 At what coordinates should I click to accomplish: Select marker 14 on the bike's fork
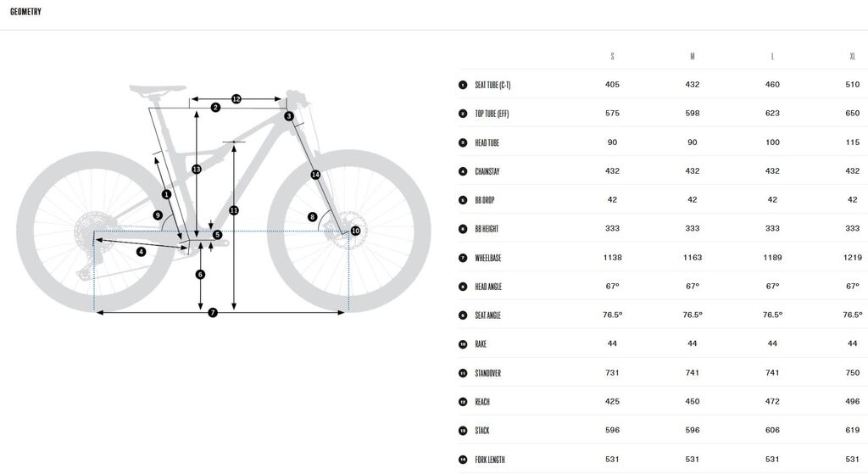315,175
